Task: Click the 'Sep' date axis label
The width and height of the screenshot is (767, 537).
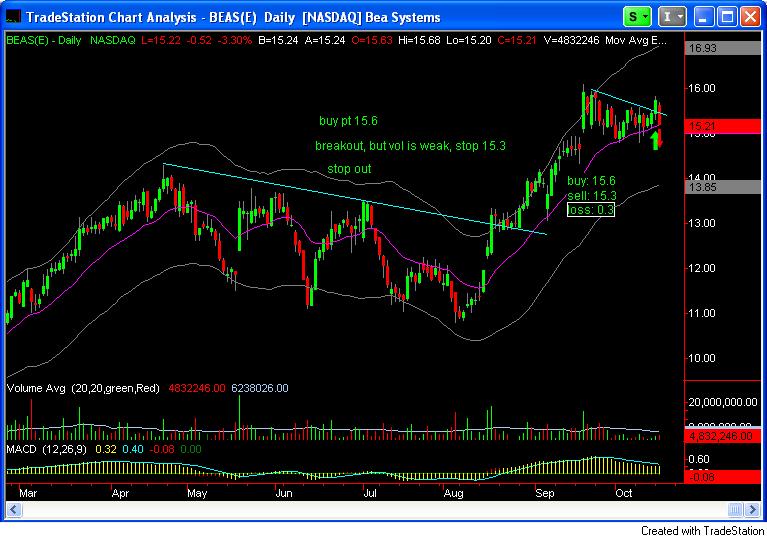Action: pos(545,493)
